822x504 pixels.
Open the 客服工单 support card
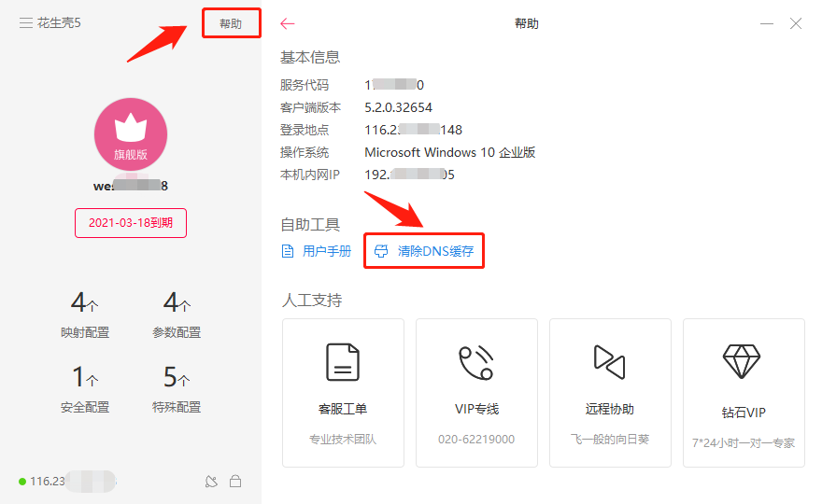coord(343,392)
